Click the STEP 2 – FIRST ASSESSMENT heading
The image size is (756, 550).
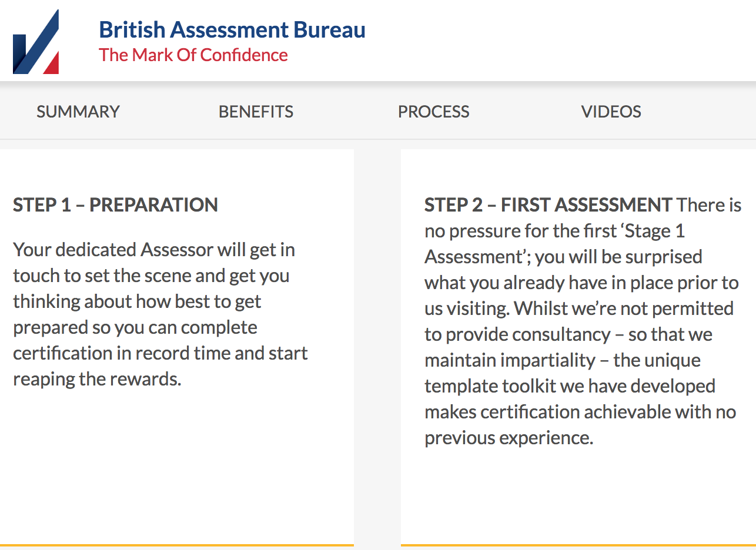pos(548,205)
